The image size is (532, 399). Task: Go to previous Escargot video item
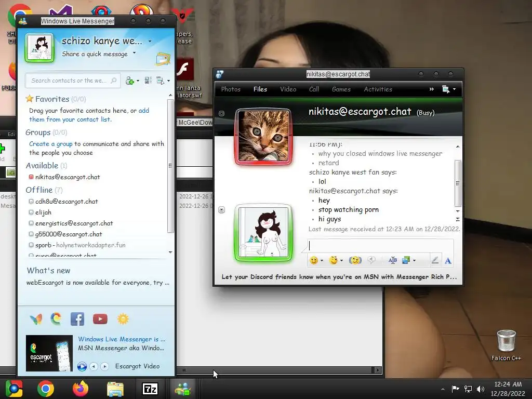94,366
